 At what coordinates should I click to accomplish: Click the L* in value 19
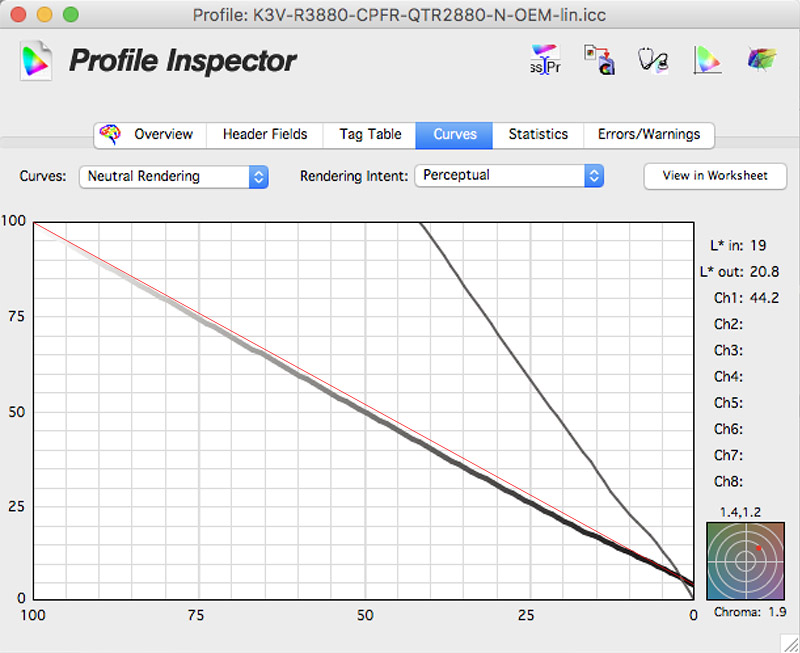point(758,246)
